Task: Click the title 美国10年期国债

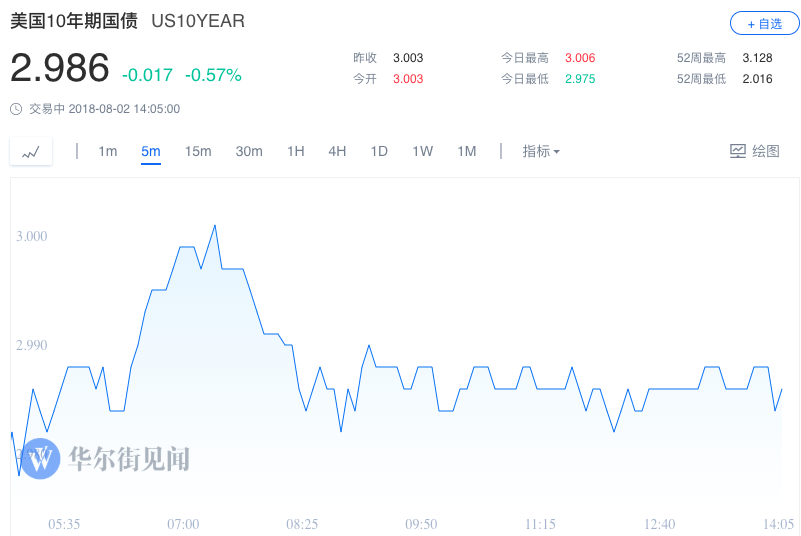Action: click(74, 21)
